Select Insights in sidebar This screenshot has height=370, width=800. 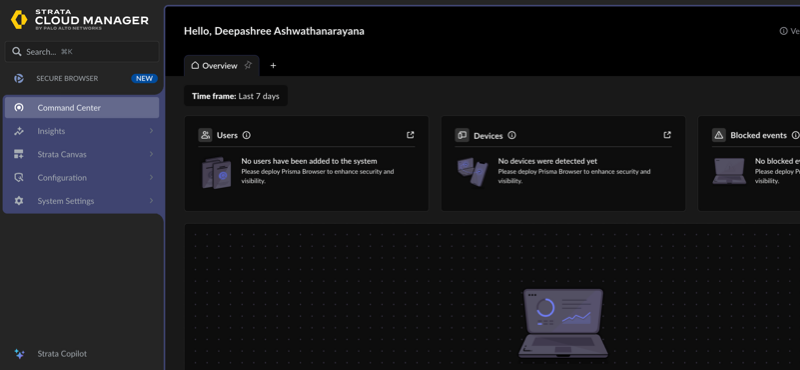[82, 131]
